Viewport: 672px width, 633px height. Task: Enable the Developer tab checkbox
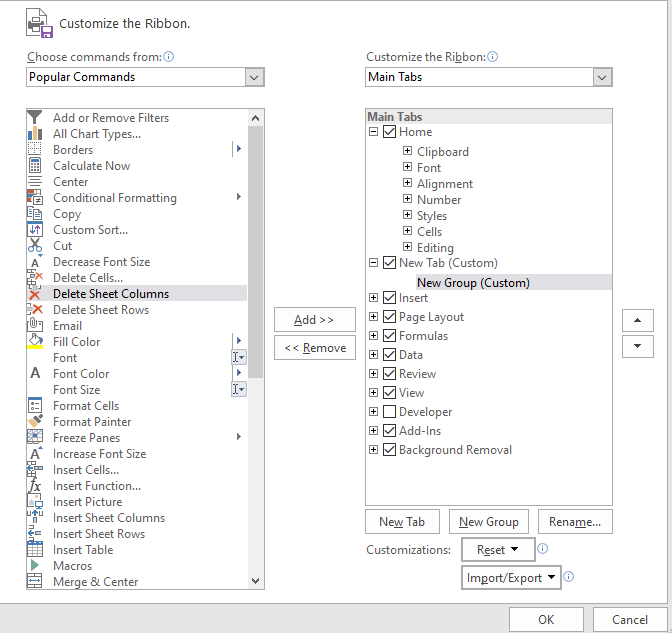click(x=389, y=411)
